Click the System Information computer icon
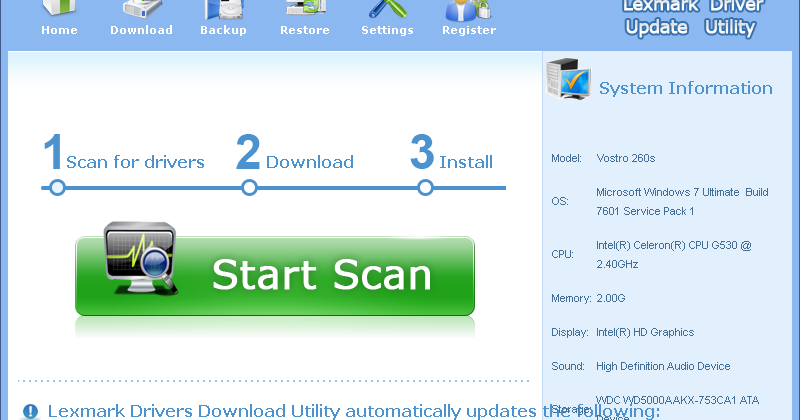The height and width of the screenshot is (420, 800). [x=569, y=79]
